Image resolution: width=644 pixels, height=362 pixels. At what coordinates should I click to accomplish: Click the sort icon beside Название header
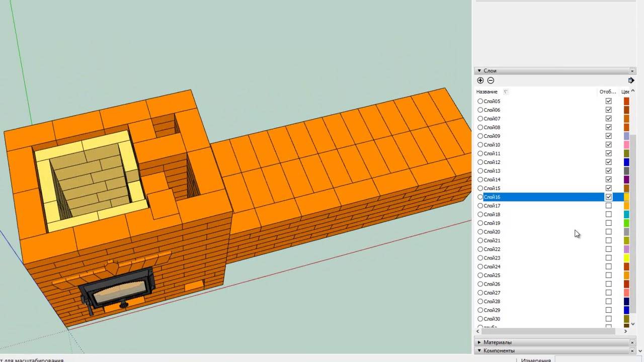pos(506,92)
